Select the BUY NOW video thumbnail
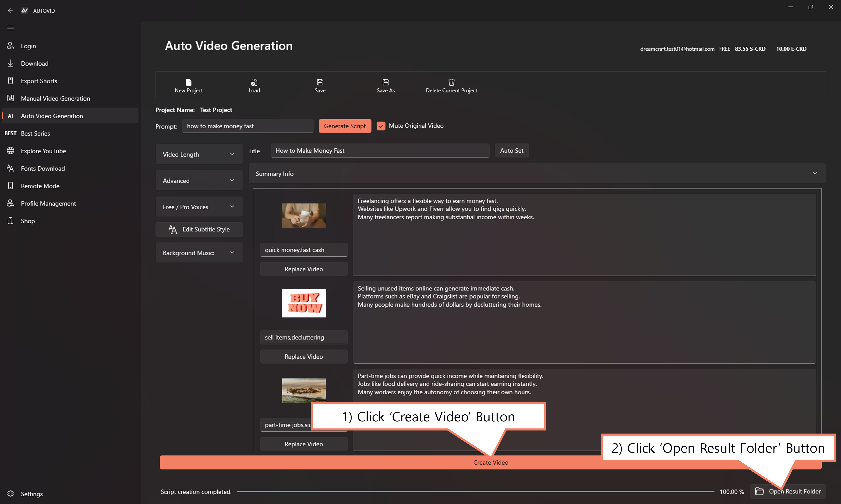Viewport: 841px width, 504px height. (304, 303)
